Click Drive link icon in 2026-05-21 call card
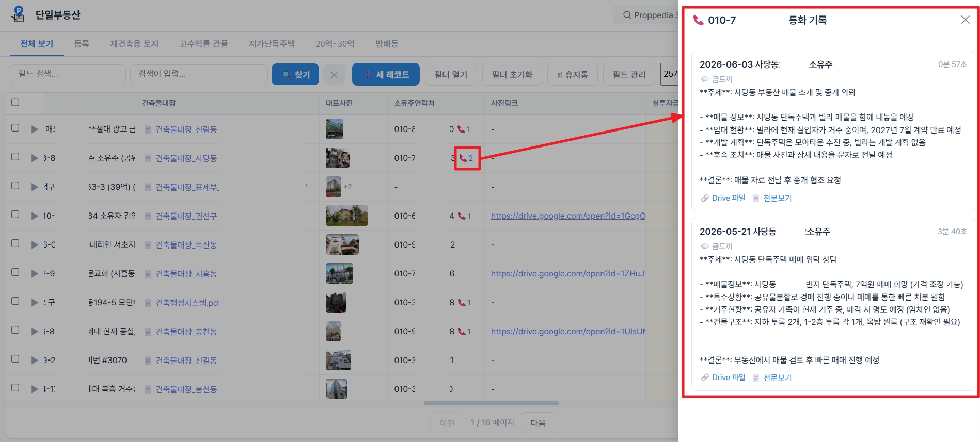 pos(705,378)
